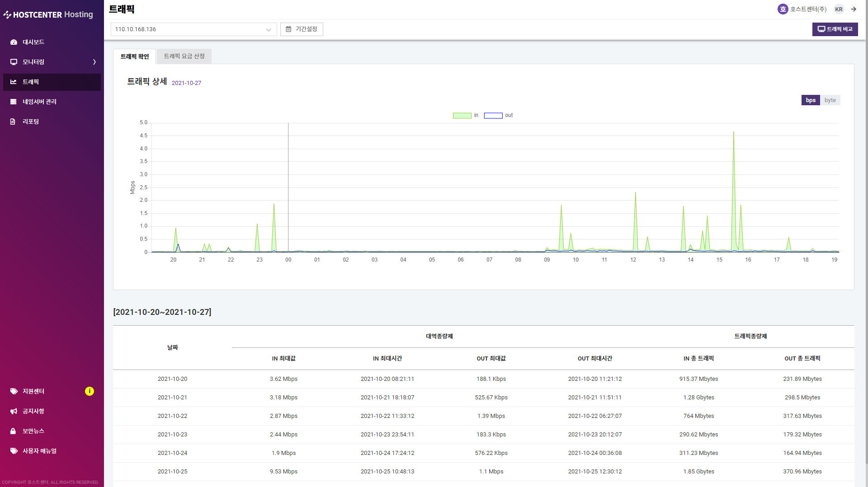
Task: Click the logout arrow icon at top right
Action: [x=854, y=9]
